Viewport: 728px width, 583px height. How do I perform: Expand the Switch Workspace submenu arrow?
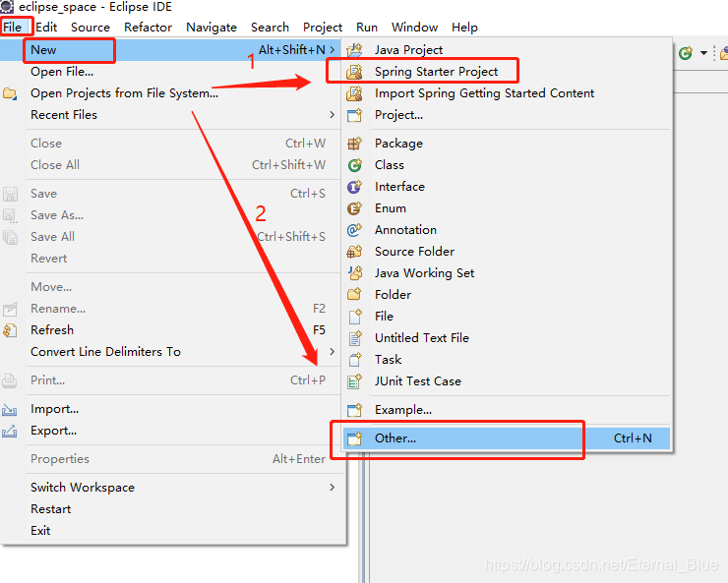point(332,488)
